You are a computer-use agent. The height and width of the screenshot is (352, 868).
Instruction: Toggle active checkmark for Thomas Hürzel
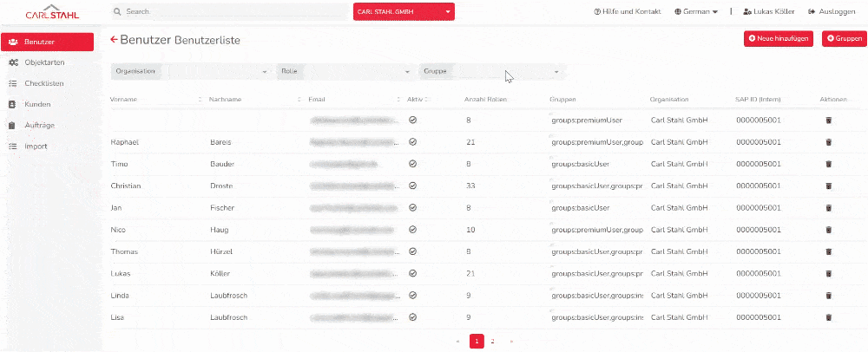412,251
